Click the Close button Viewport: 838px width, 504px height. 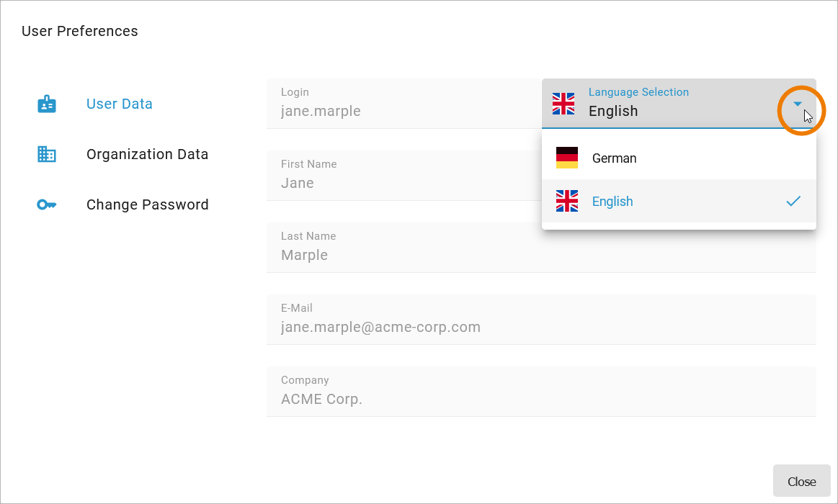click(801, 480)
